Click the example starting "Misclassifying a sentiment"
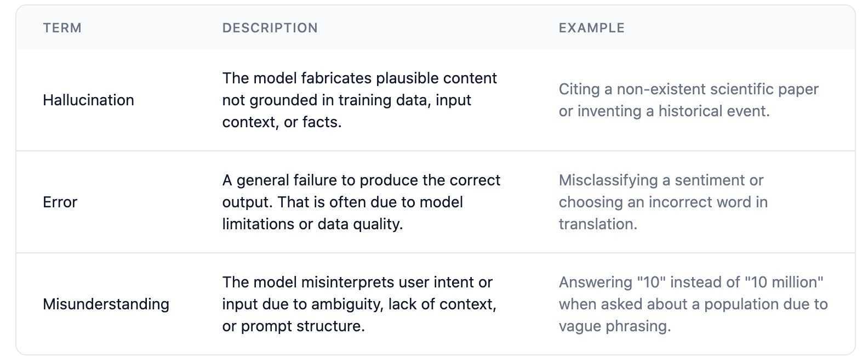 point(663,202)
